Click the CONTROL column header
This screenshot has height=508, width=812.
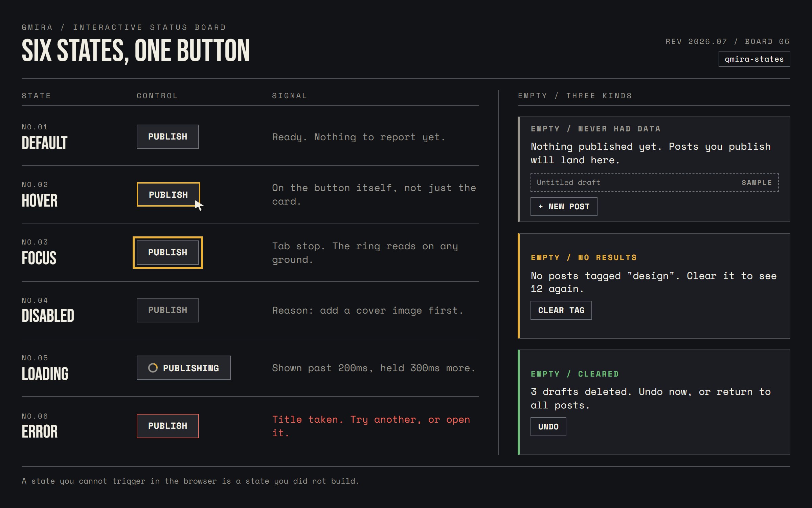[x=157, y=96]
